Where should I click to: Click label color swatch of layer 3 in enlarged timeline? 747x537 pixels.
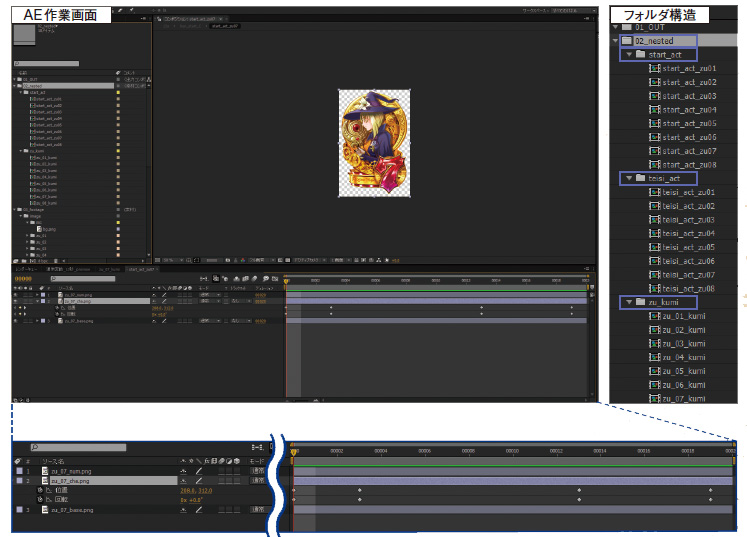coord(20,509)
